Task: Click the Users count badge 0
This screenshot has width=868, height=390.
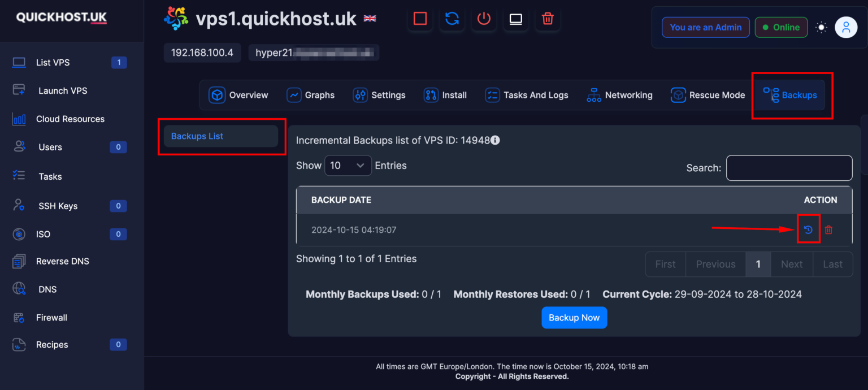Action: click(118, 148)
